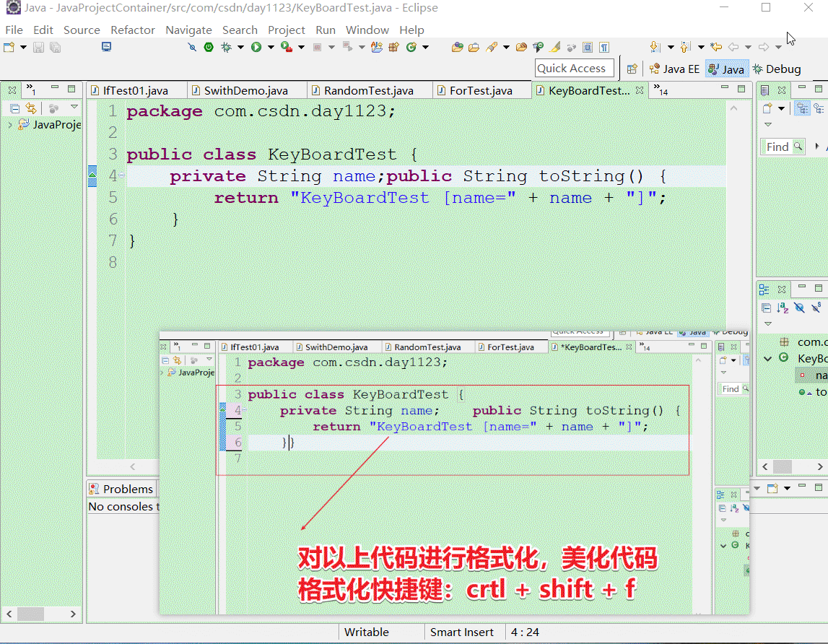
Task: Click the Back navigation arrow
Action: [733, 47]
